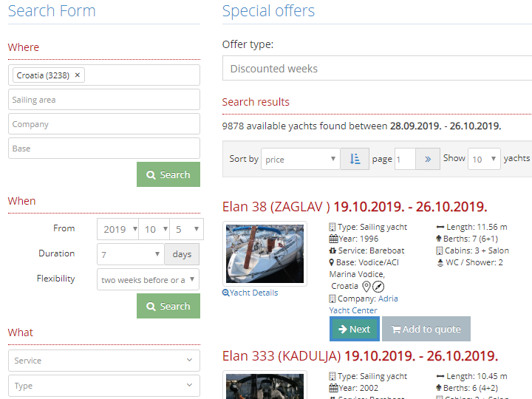
Task: Open the From year dropdown
Action: [x=117, y=229]
